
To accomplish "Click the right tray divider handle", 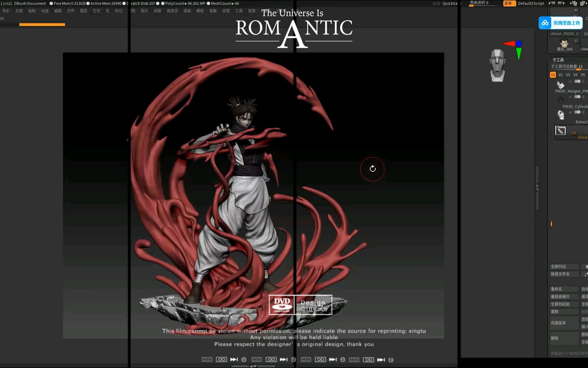I will click(537, 187).
